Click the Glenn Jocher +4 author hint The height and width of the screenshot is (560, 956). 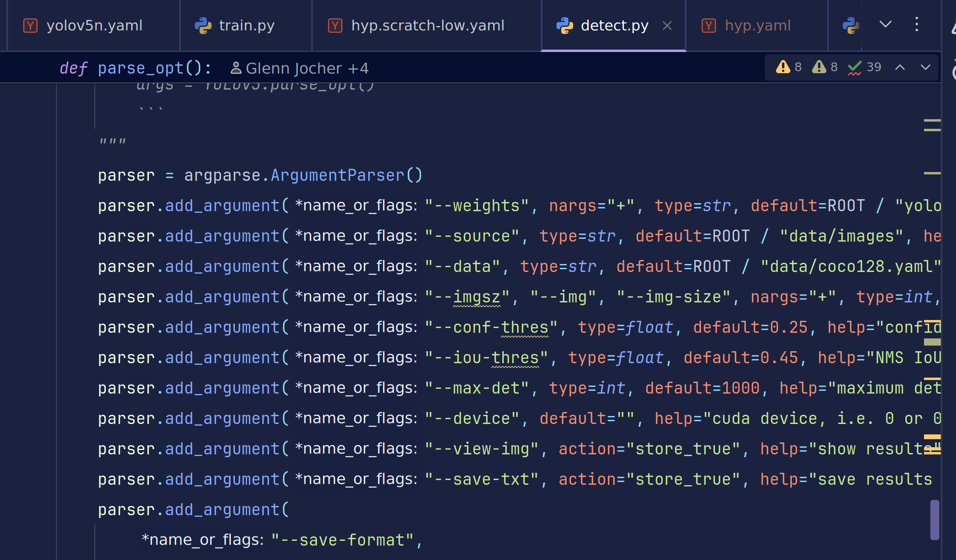307,68
